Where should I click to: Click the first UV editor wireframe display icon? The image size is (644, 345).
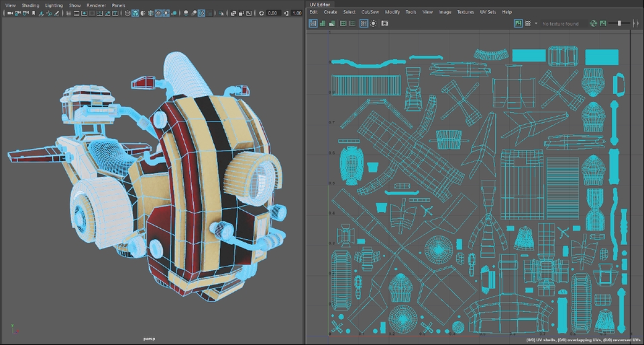click(x=313, y=23)
